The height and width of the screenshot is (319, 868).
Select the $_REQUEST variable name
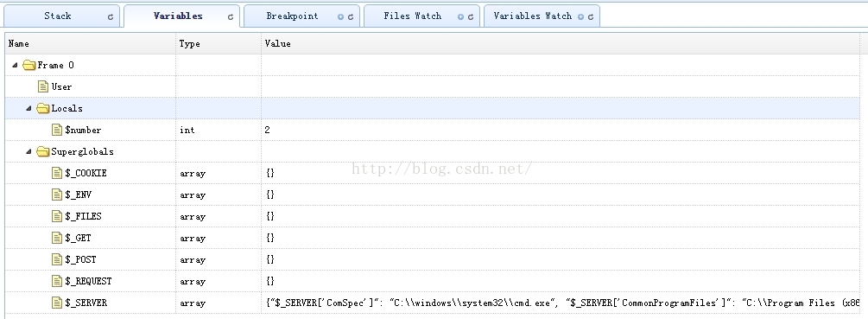(89, 281)
